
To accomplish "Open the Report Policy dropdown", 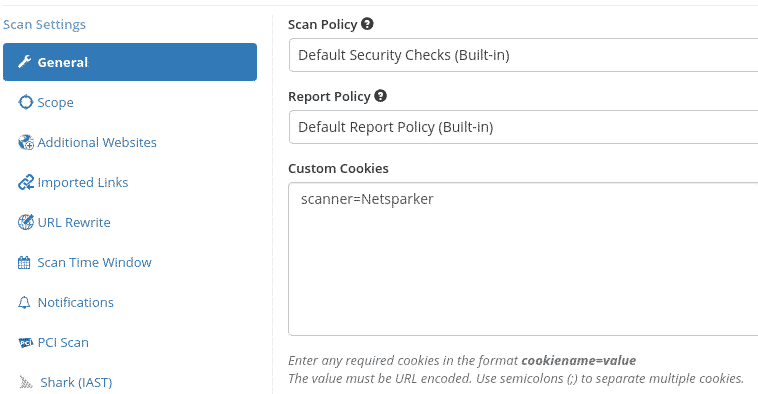I will [523, 127].
